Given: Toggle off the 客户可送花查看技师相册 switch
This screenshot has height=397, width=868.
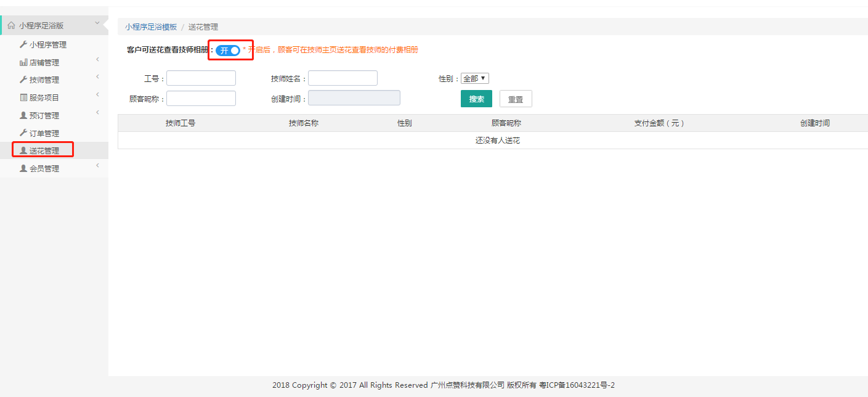Looking at the screenshot, I should 228,51.
